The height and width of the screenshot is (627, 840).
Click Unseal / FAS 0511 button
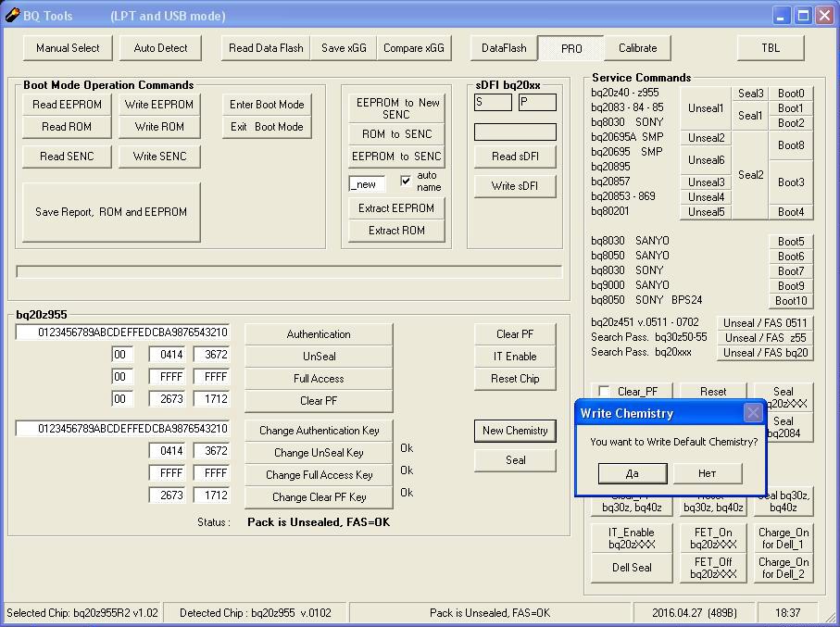point(765,323)
